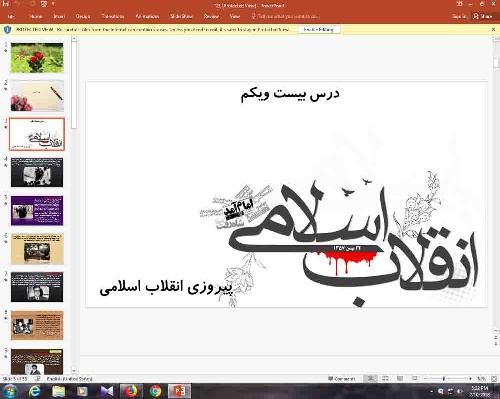Select slide 5 thumbnail with purple background
Screen dimensions: 500x399
(x=37, y=211)
